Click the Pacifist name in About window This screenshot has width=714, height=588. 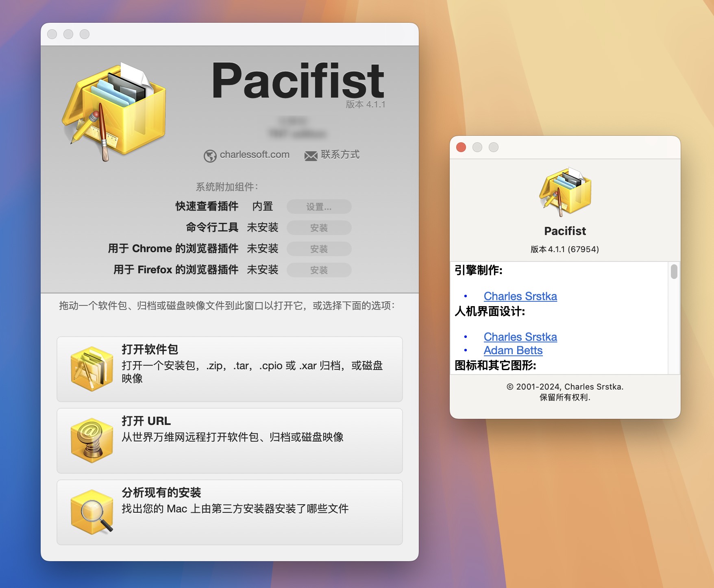pyautogui.click(x=565, y=231)
